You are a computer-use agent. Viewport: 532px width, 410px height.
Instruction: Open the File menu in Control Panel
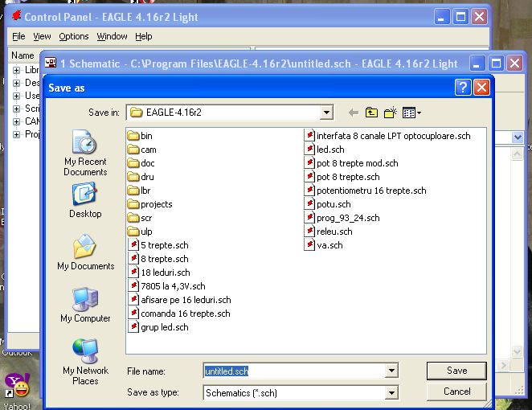click(x=18, y=36)
